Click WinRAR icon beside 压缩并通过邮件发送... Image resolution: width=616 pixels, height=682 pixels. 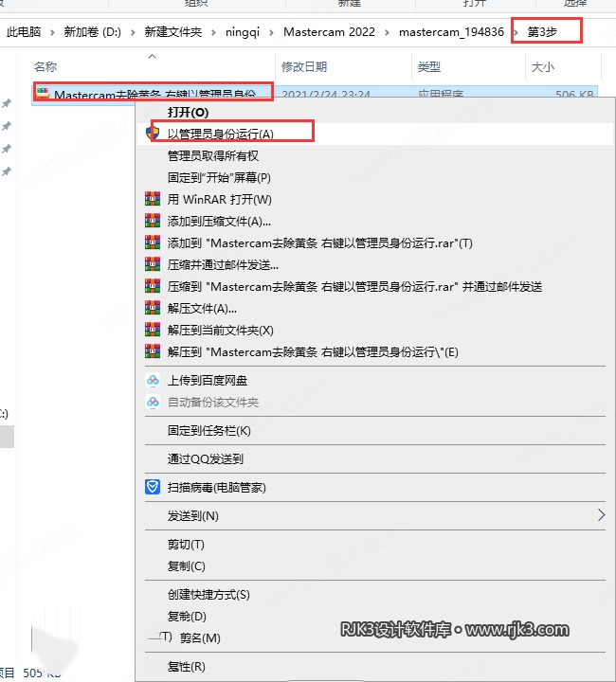pos(153,264)
